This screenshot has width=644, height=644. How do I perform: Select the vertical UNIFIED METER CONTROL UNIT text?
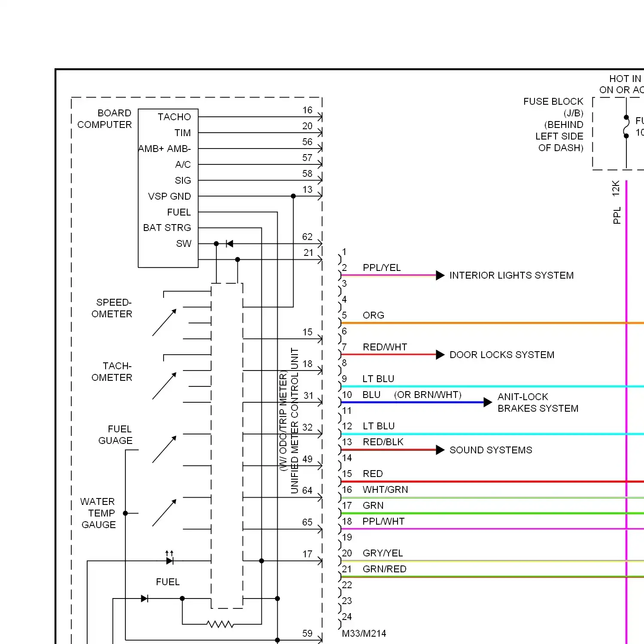(295, 421)
